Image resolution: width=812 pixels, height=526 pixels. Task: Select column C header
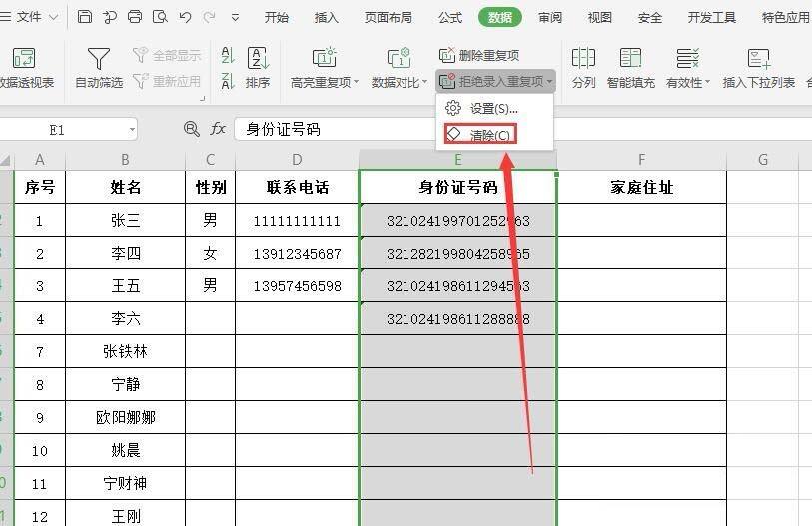pyautogui.click(x=211, y=160)
